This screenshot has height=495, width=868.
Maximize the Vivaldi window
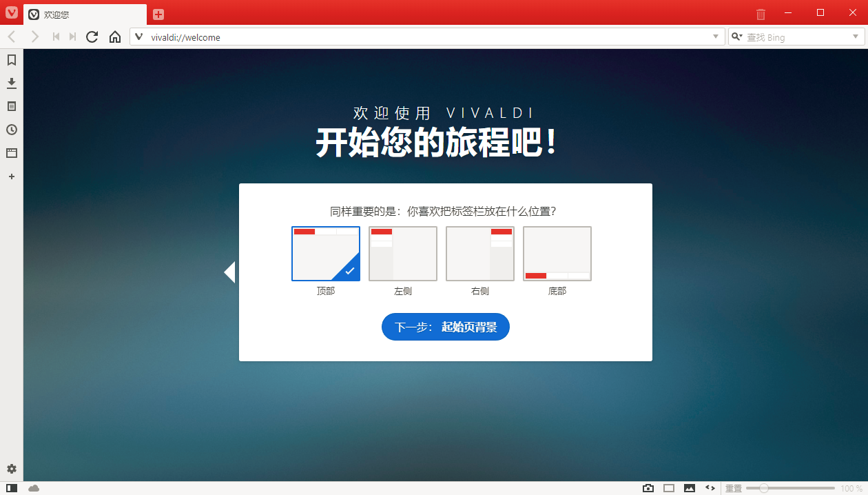click(x=820, y=12)
